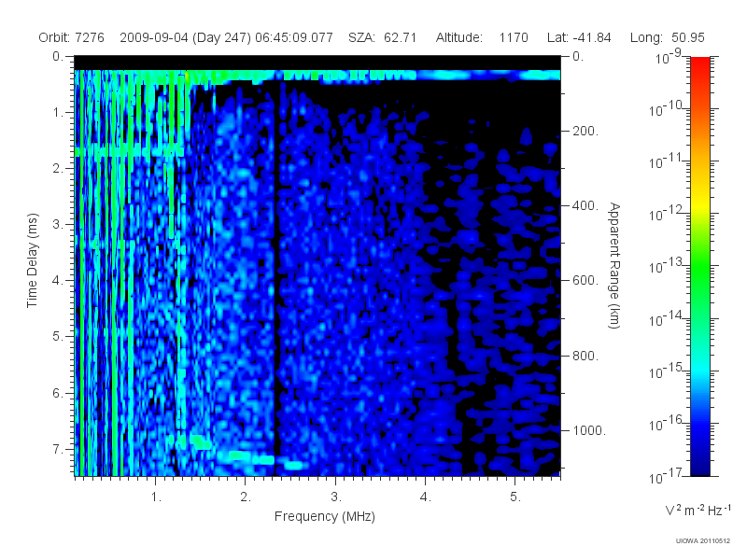Viewport: 747px width, 560px height.
Task: Click the 'Long: 50.95' value
Action: coord(668,37)
